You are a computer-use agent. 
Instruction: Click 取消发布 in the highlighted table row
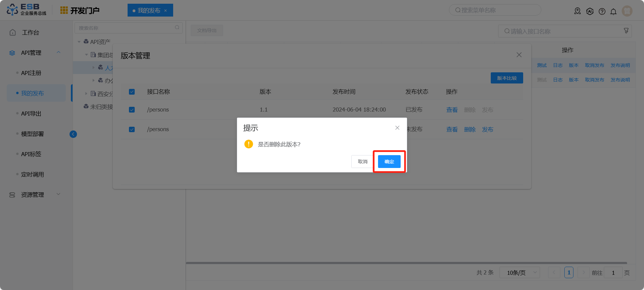click(595, 65)
